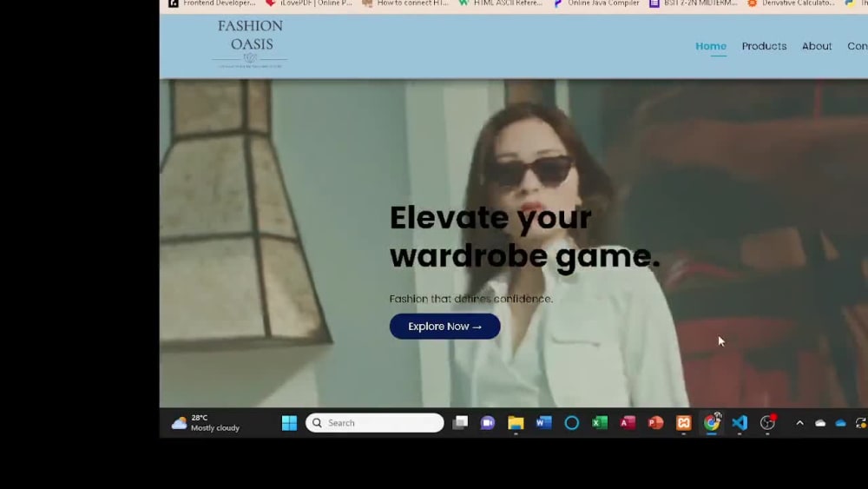Image resolution: width=868 pixels, height=489 pixels.
Task: Open the HTML ASCII Reference bookmark
Action: pos(502,3)
